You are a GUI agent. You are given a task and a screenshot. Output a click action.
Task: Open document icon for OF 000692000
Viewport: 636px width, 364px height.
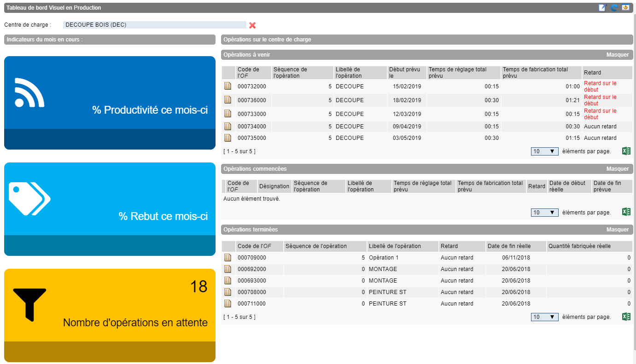(228, 269)
